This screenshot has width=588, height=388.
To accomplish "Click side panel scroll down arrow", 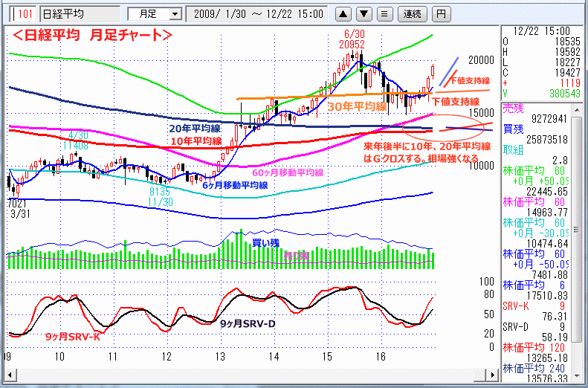I will (x=576, y=376).
